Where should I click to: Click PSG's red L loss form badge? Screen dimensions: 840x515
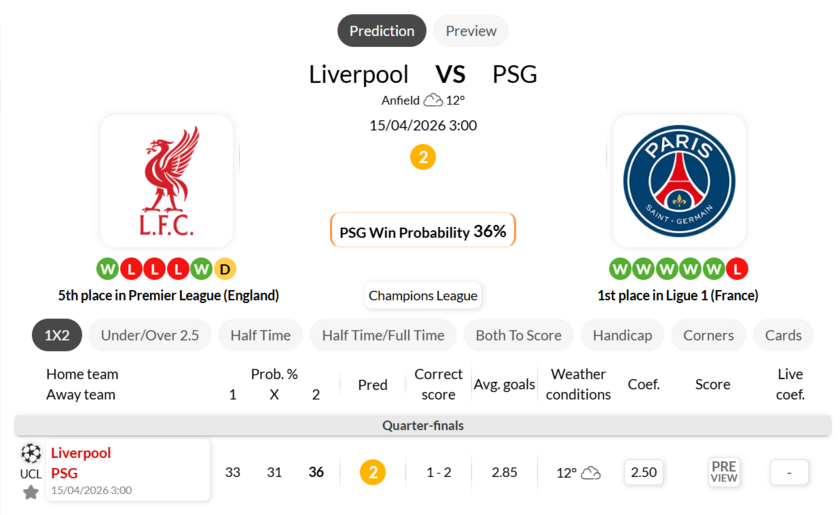pos(738,269)
